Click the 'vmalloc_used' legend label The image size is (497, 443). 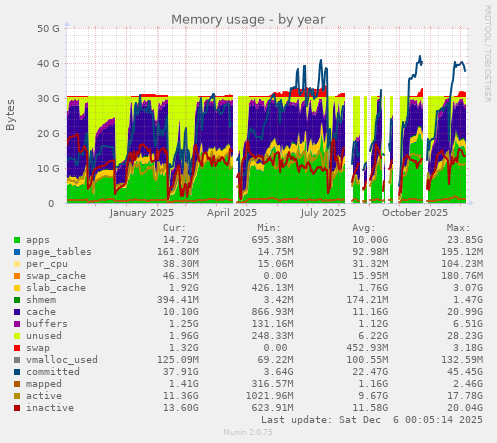click(62, 360)
